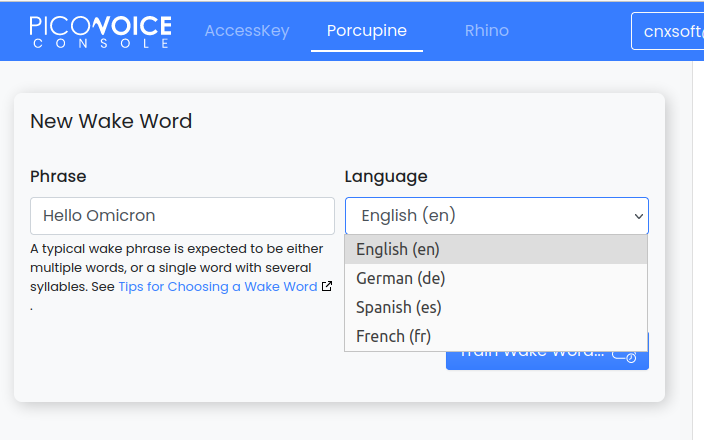
Task: Select French (fr) language option
Action: (496, 336)
